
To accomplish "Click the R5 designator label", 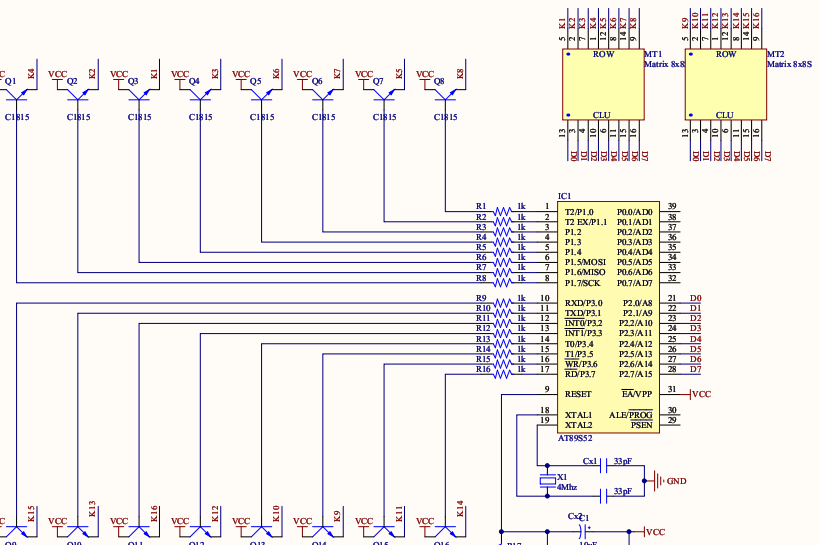I will pos(481,247).
